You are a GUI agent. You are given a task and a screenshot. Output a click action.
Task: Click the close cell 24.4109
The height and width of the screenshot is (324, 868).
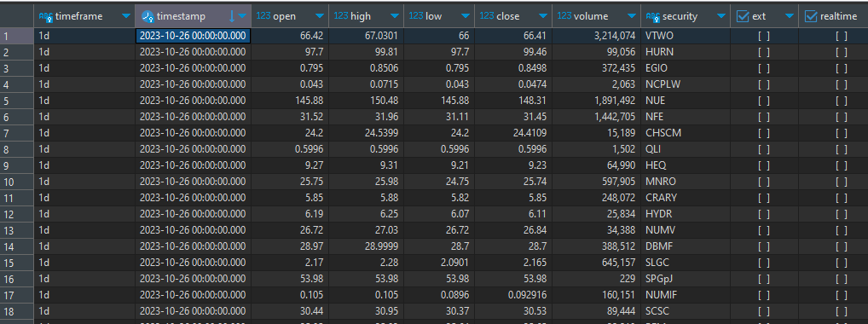click(x=513, y=134)
